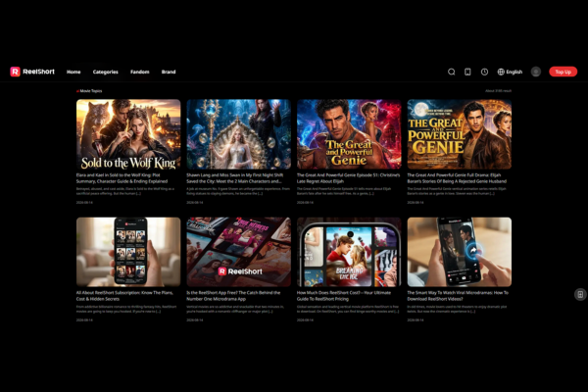Viewport: 588px width, 392px height.
Task: Click the ReelShort logo
Action: tap(32, 72)
